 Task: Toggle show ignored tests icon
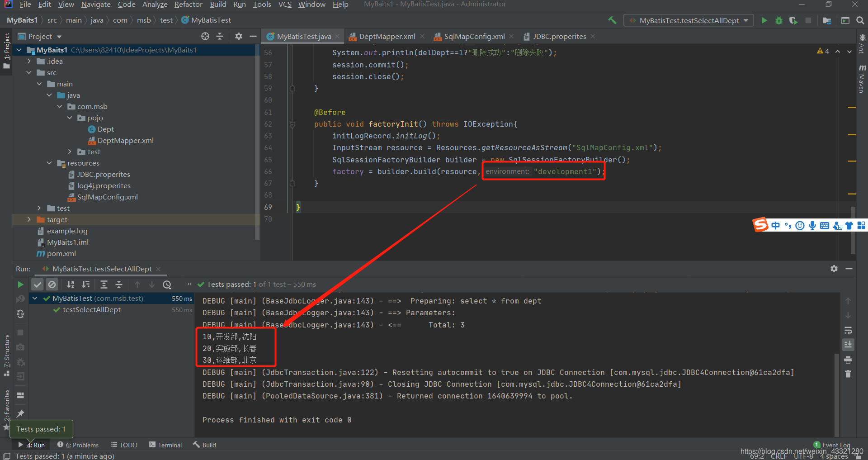tap(52, 285)
